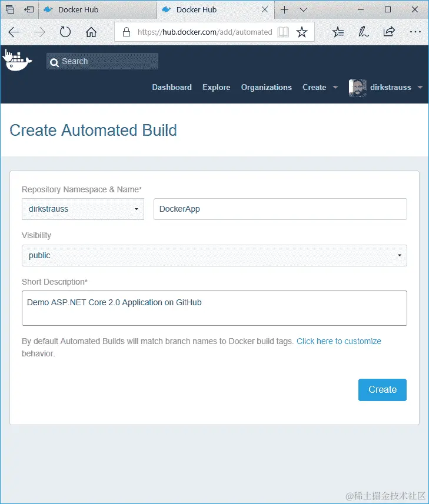Open Organizations
This screenshot has width=429, height=504.
click(266, 88)
